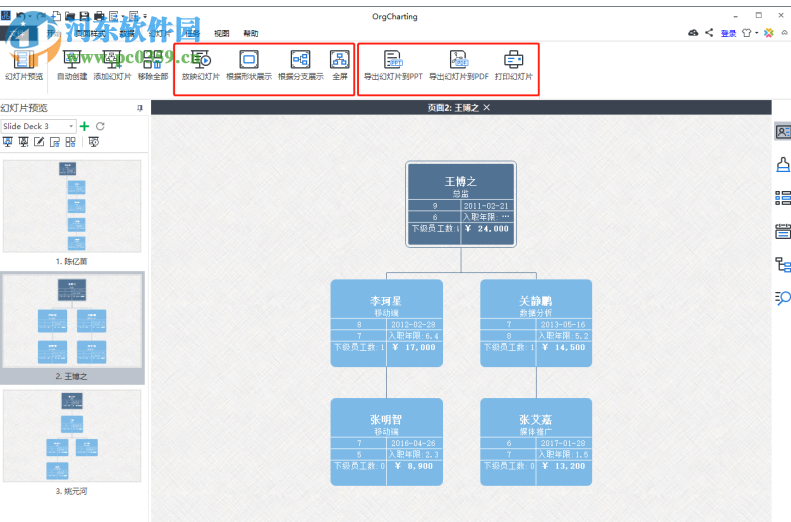Open the tree structure panel in right sidebar
Viewport: 791px width, 522px height.
point(783,265)
